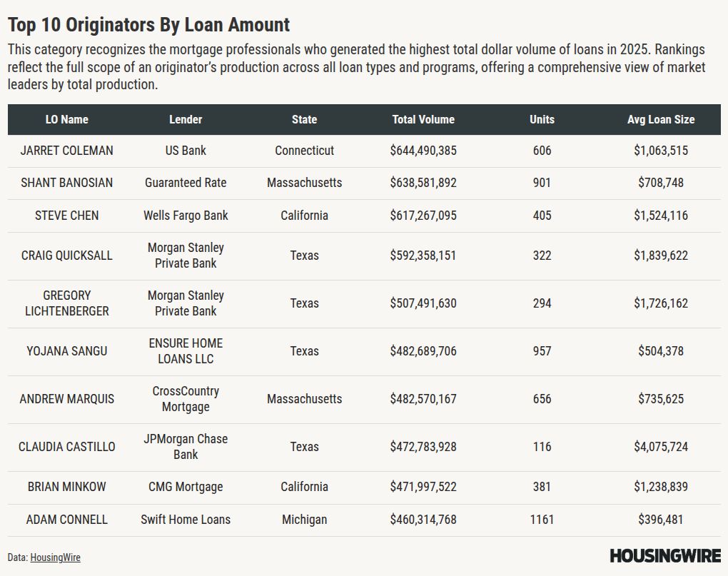Click the Top 10 Originators title

click(148, 25)
